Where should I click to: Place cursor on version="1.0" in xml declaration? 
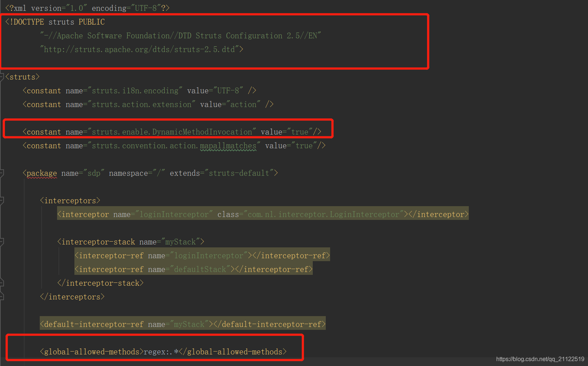pos(59,8)
